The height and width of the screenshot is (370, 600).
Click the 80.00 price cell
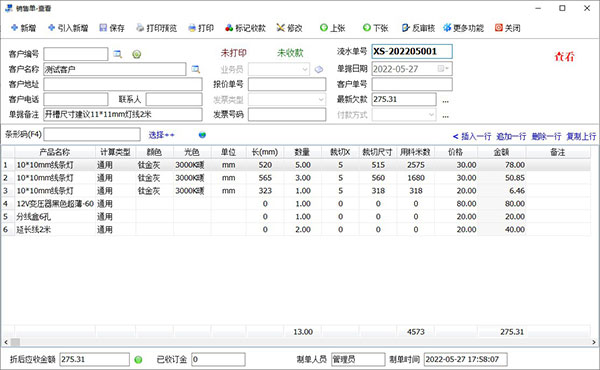pos(456,204)
